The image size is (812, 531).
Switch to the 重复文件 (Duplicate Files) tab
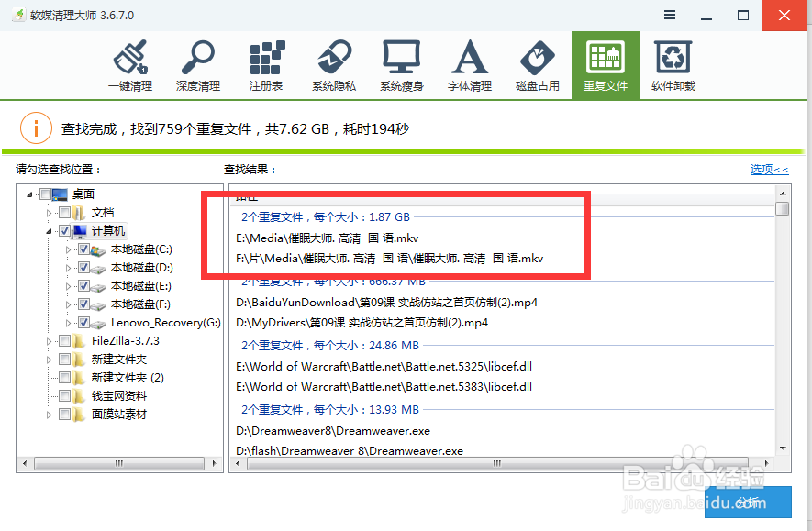click(x=605, y=64)
